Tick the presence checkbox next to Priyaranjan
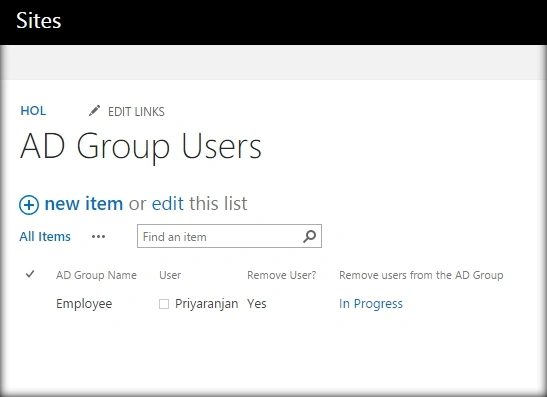547x397 pixels. (164, 304)
